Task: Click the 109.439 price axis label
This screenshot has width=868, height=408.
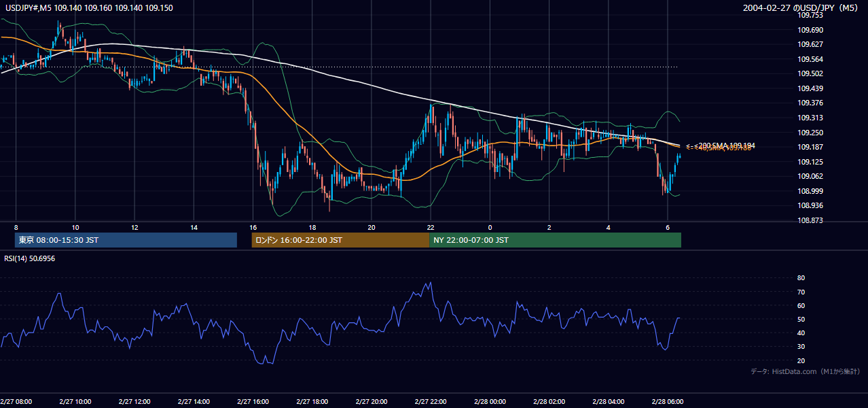Action: click(810, 88)
